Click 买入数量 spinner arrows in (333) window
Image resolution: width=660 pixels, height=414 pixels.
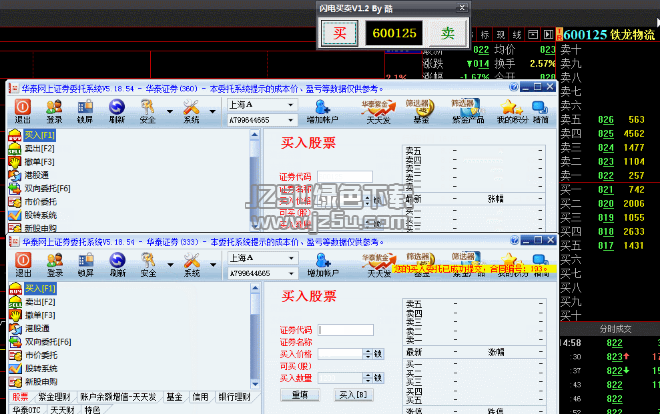coord(367,378)
